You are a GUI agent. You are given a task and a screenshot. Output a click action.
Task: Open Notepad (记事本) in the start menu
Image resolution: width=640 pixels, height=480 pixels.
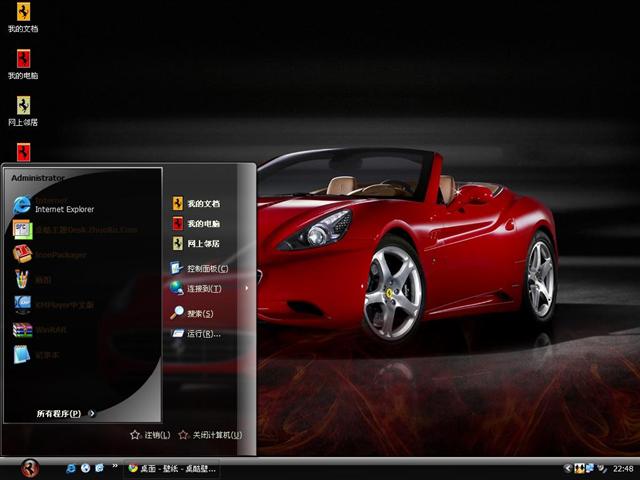pos(45,354)
